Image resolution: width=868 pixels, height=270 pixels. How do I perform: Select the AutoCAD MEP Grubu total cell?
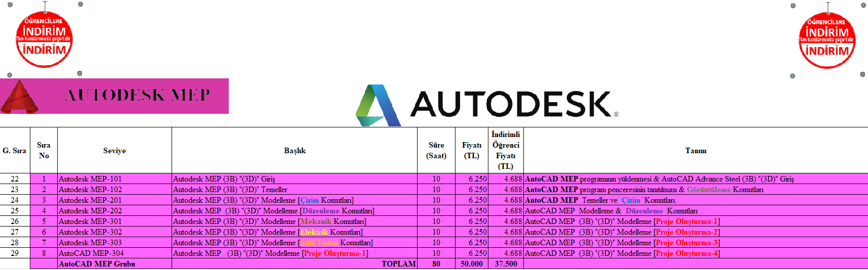point(115,264)
